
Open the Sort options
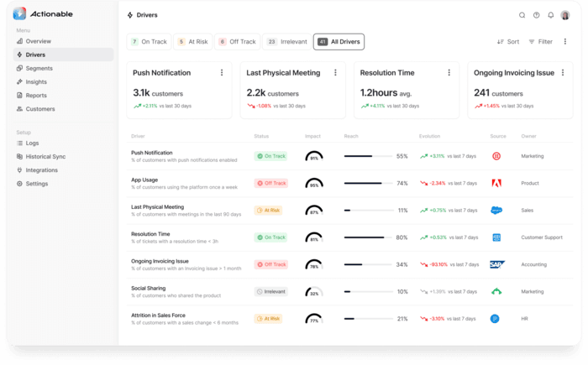pos(508,42)
